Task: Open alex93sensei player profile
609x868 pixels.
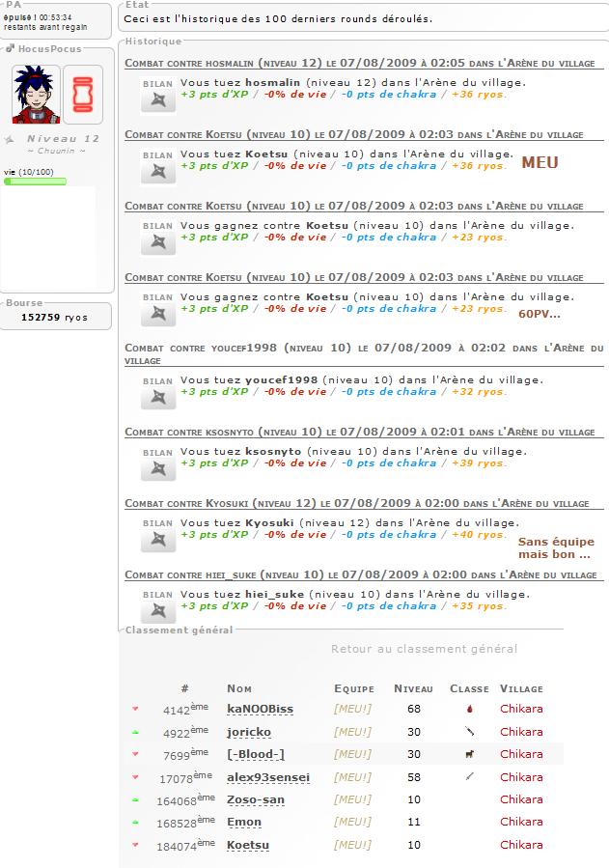Action: click(x=268, y=777)
